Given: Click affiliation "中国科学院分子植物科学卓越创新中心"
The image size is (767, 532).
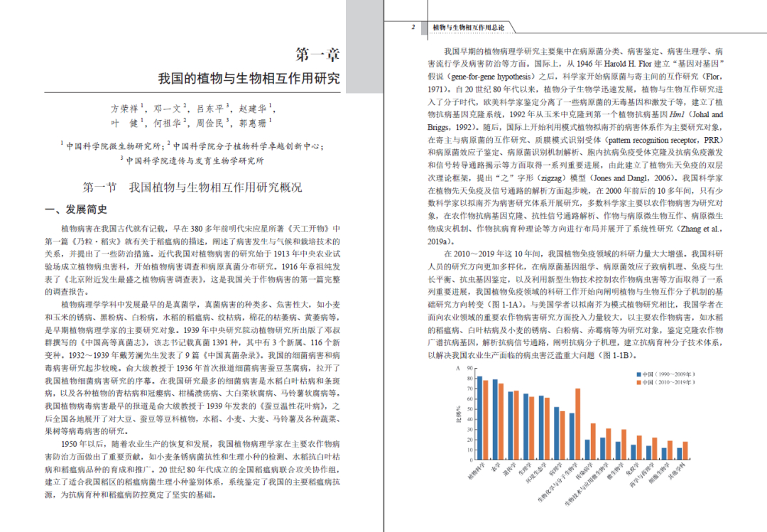Looking at the screenshot, I should (x=246, y=146).
